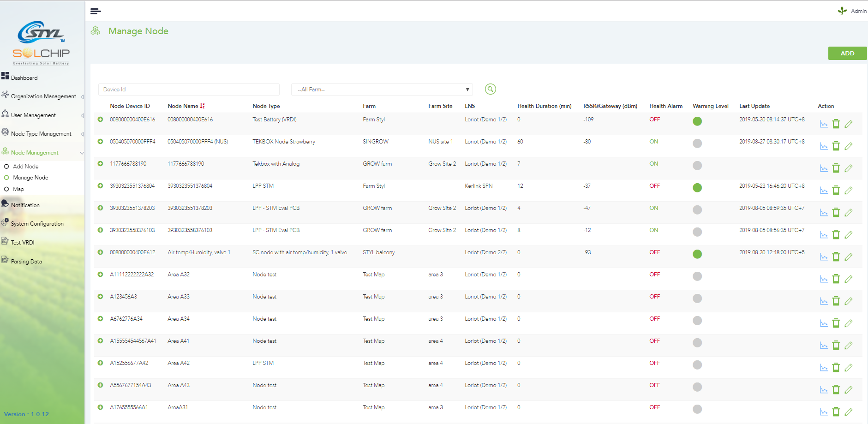868x424 pixels.
Task: Edit the Area A41 node row
Action: pos(848,346)
